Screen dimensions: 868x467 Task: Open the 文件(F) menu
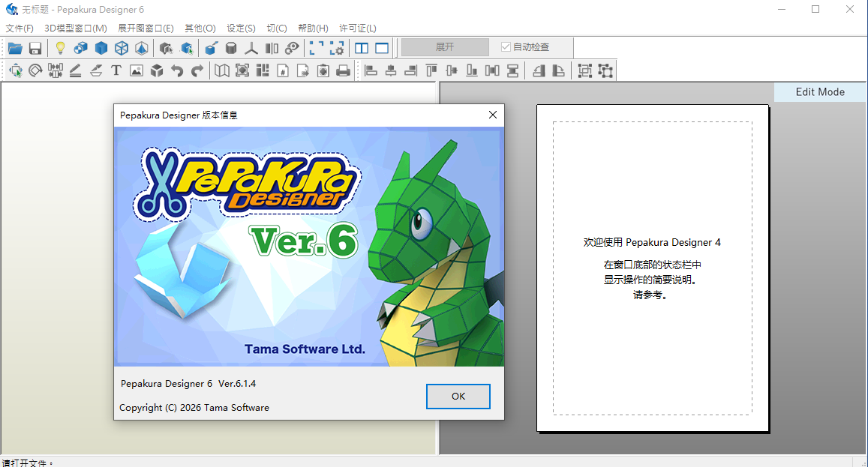[x=19, y=28]
